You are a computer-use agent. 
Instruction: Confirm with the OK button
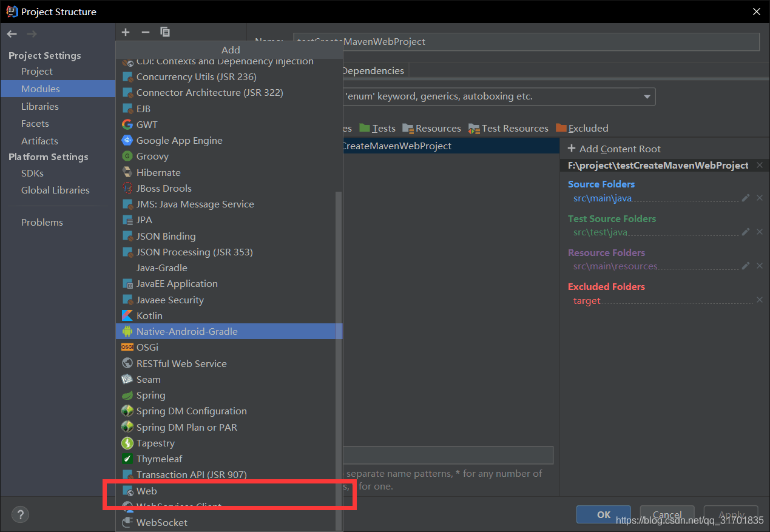point(604,514)
